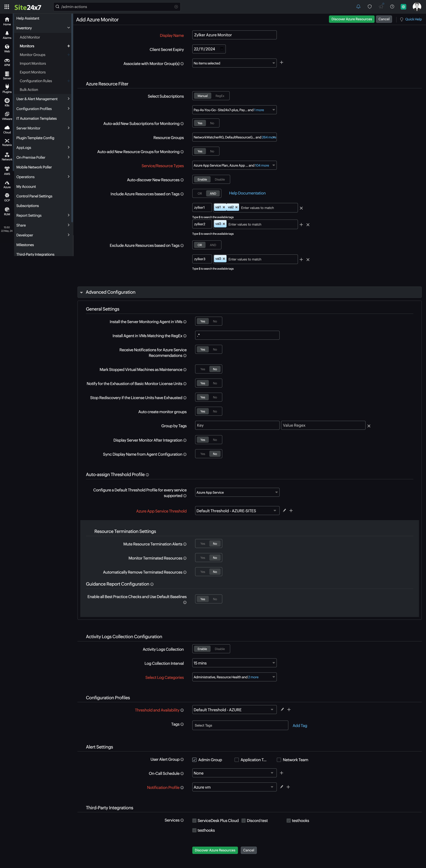Viewport: 426px width, 868px height.
Task: Edit Azure App Service Threshold pencil icon
Action: (284, 511)
